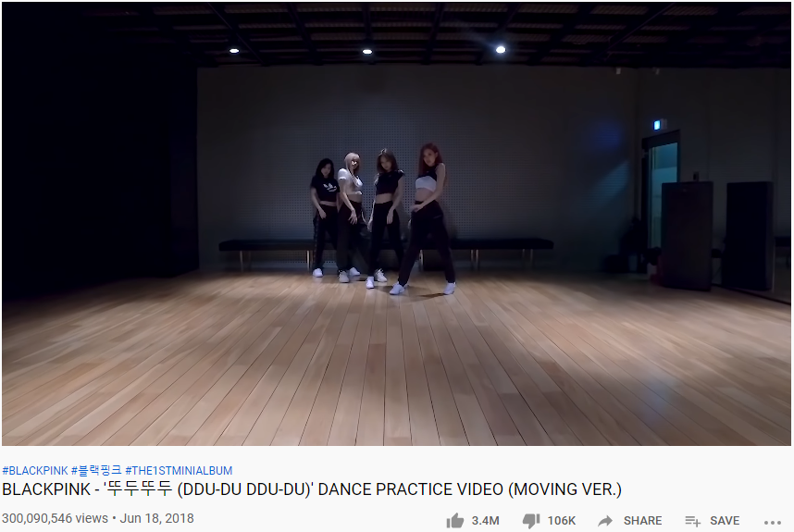Dislike the video with thumbs-down icon
Screen dimensions: 794x532
pos(531,521)
